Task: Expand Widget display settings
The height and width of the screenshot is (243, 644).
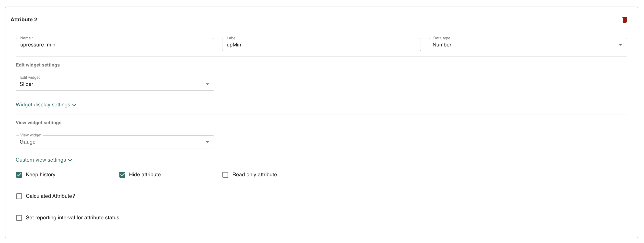Action: coord(43,105)
